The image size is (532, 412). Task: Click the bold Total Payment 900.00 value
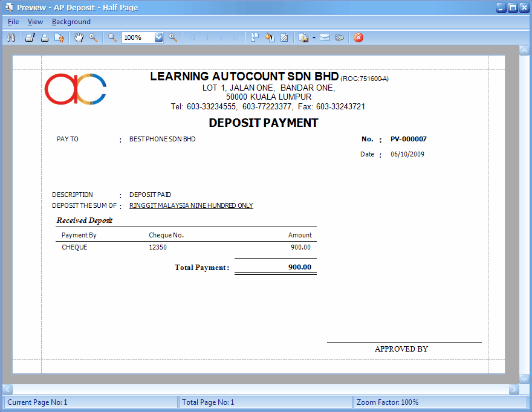coord(300,267)
